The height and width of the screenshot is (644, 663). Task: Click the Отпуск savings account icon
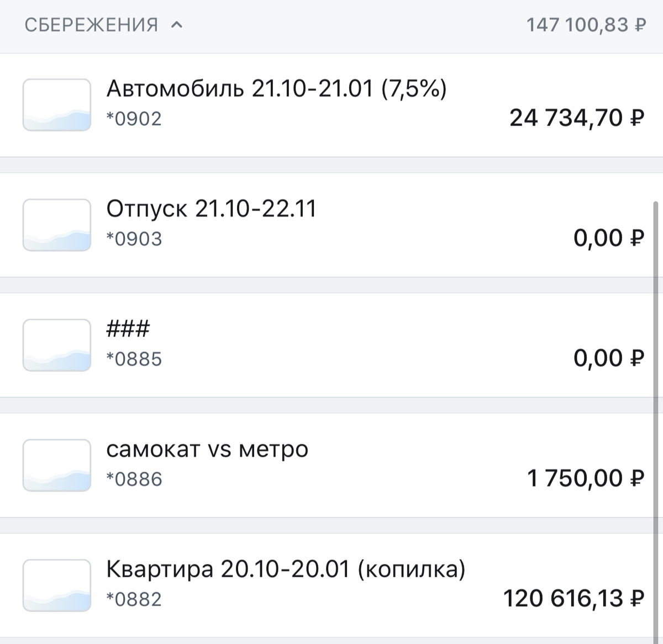pyautogui.click(x=57, y=225)
